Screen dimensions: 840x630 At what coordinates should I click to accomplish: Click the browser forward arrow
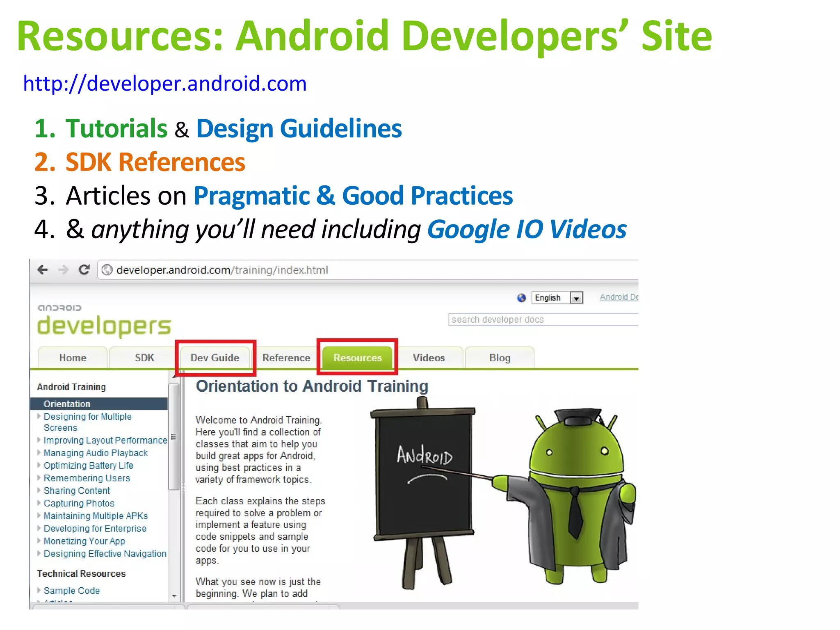[63, 269]
